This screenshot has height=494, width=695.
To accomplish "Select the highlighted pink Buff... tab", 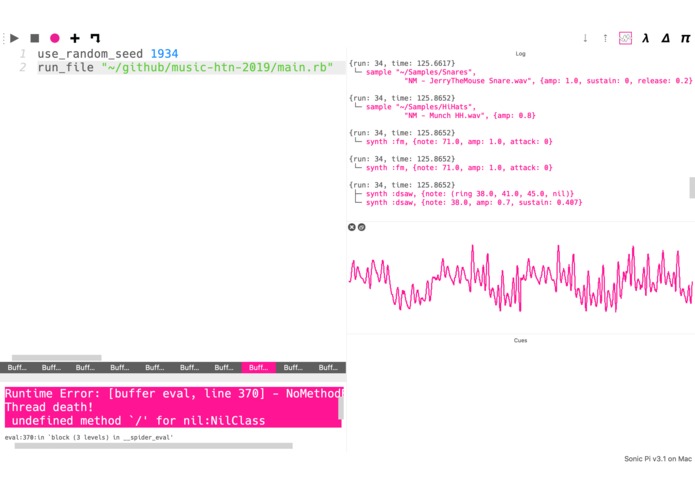I will point(258,367).
